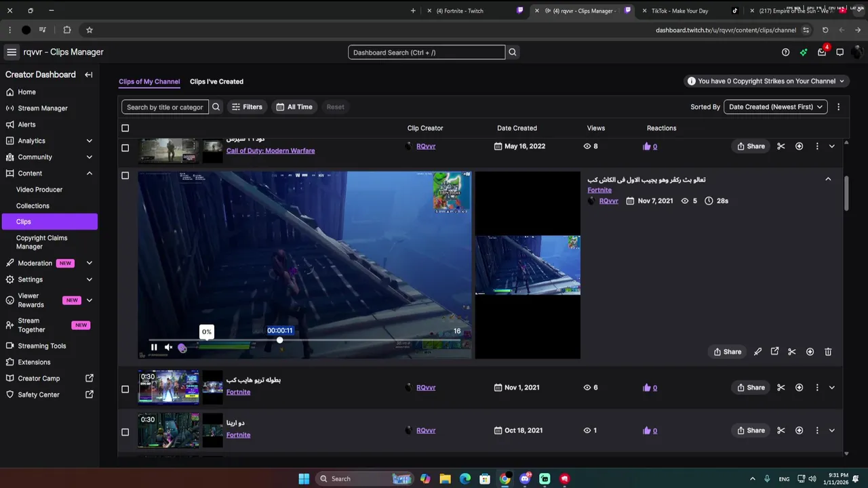The image size is (868, 488).
Task: Switch to Clips I've Created tab
Action: pyautogui.click(x=216, y=81)
